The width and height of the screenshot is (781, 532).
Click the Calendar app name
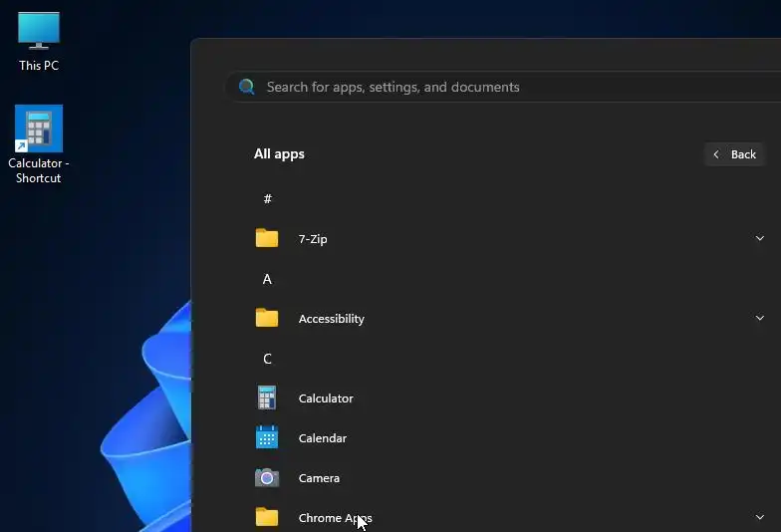point(323,438)
